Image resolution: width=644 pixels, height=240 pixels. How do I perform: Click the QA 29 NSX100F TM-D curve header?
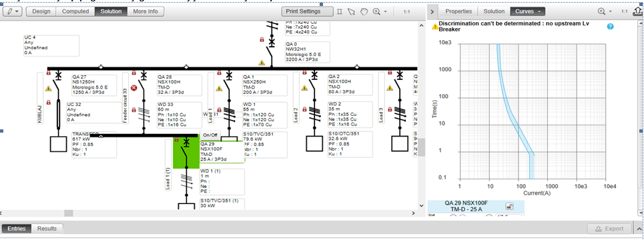coord(466,206)
